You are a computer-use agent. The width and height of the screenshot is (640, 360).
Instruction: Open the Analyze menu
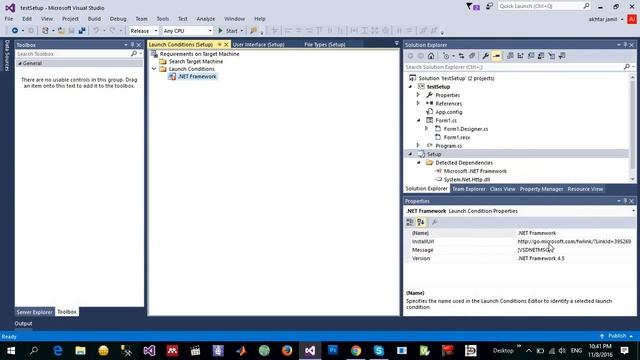206,19
